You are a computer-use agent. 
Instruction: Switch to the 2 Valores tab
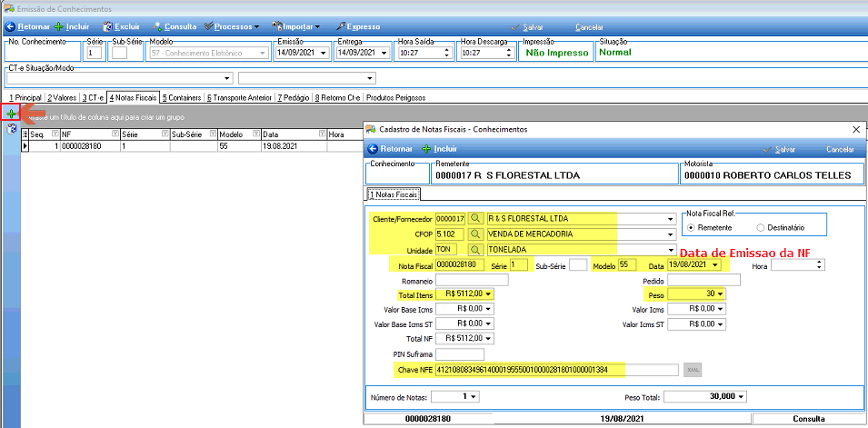62,98
